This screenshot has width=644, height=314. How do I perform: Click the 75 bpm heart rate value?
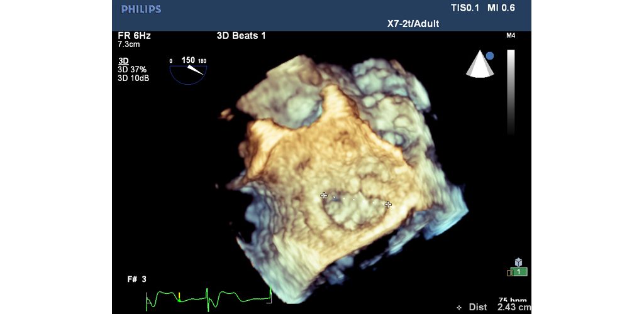513,300
